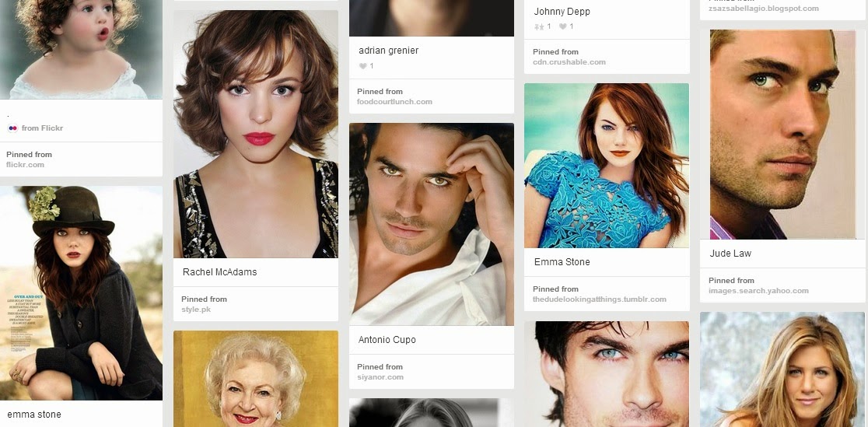The width and height of the screenshot is (868, 427).
Task: Click the lowercase 'emma stone' caption
Action: click(x=34, y=415)
